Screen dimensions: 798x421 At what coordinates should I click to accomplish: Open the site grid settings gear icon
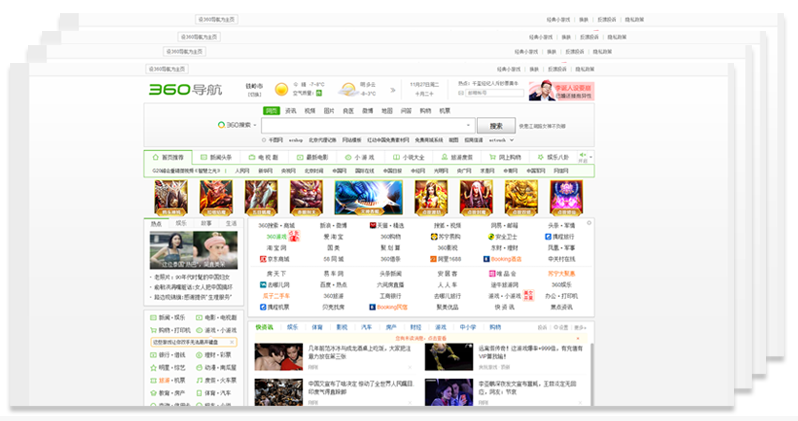[589, 222]
